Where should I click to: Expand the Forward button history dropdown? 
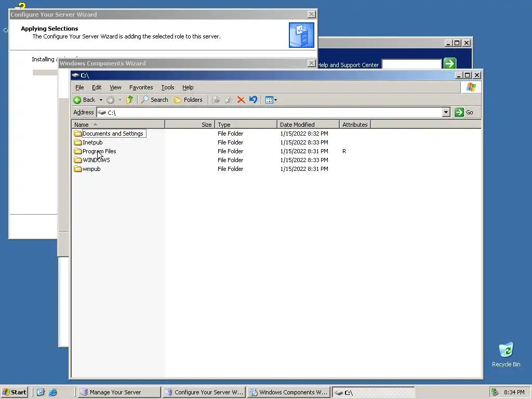coord(120,100)
